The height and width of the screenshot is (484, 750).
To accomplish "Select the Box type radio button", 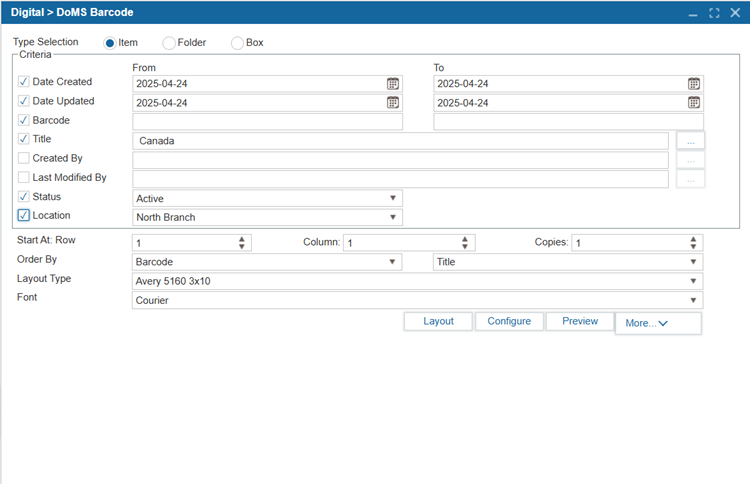I will pyautogui.click(x=237, y=43).
